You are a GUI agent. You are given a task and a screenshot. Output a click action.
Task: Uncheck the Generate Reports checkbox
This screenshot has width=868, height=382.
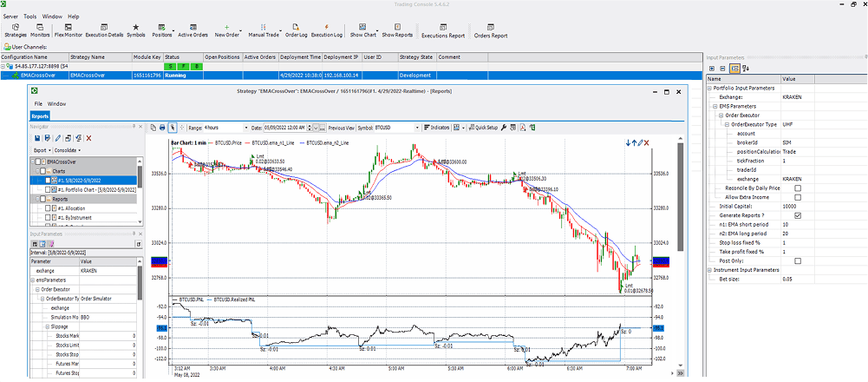click(x=798, y=215)
